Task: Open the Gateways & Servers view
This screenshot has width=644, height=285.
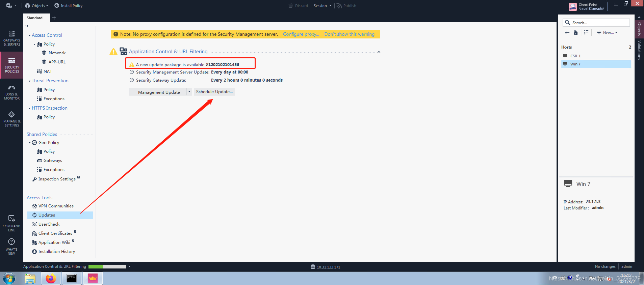Action: click(12, 38)
